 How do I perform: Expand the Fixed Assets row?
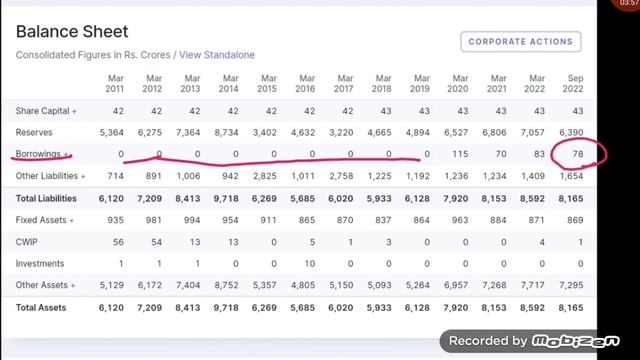pos(44,220)
